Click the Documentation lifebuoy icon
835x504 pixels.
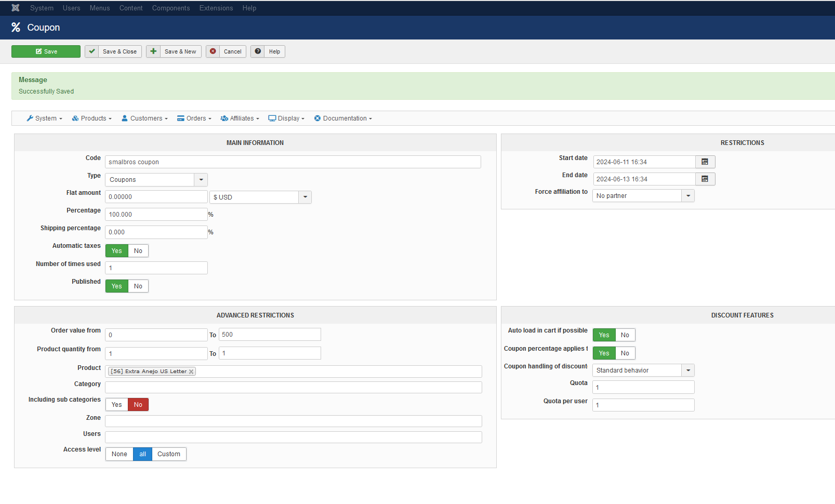click(x=317, y=118)
